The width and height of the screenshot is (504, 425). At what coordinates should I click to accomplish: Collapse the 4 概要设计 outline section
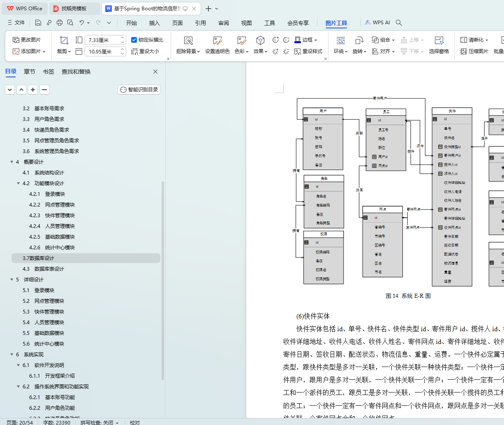click(12, 162)
